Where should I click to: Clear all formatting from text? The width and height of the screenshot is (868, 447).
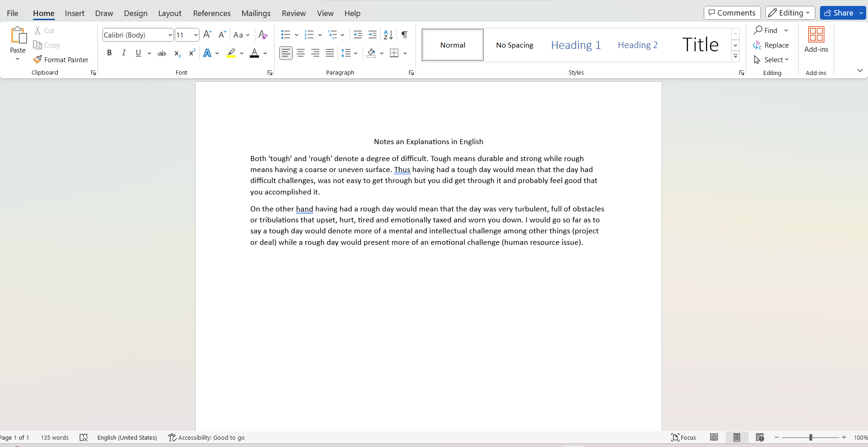coord(263,34)
